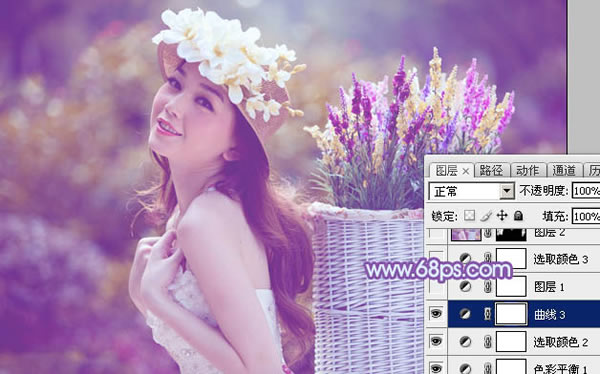Click adjustment icon of 选取颜色 3 layer
Image resolution: width=600 pixels, height=374 pixels.
pos(465,258)
